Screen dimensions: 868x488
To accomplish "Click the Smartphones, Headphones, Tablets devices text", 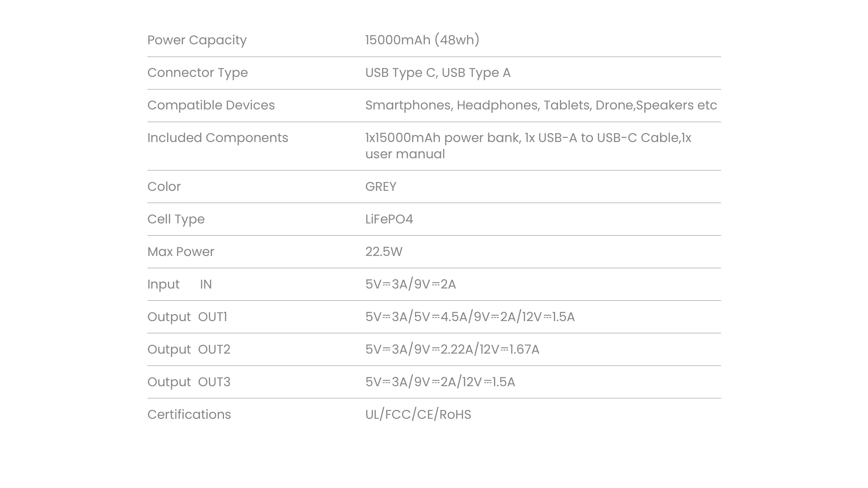I will coord(541,105).
